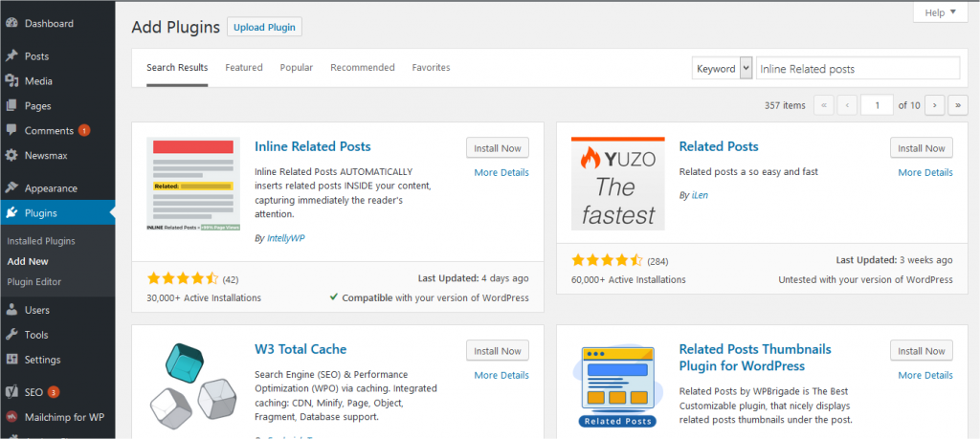Switch to the Popular tab
Screen dimensions: 980x439
click(x=297, y=68)
